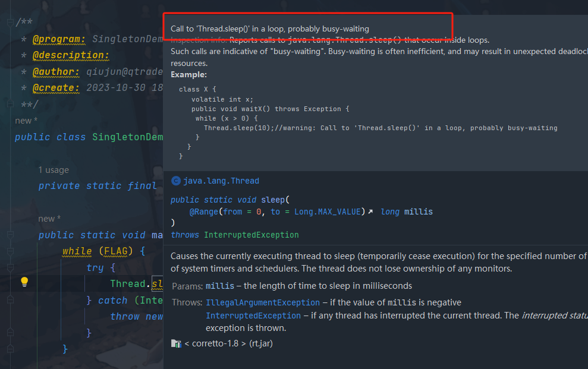
Task: Click 'Params:' label in documentation
Action: (187, 286)
